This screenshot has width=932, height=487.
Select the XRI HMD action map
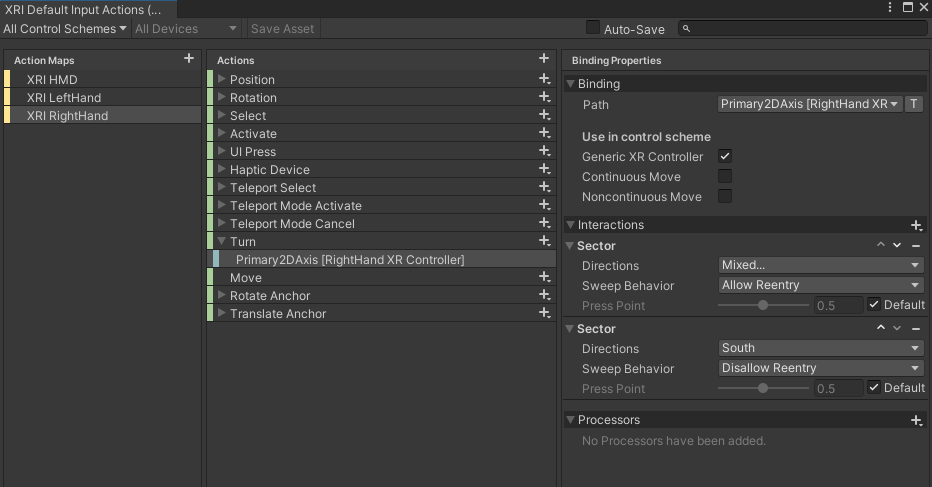52,80
